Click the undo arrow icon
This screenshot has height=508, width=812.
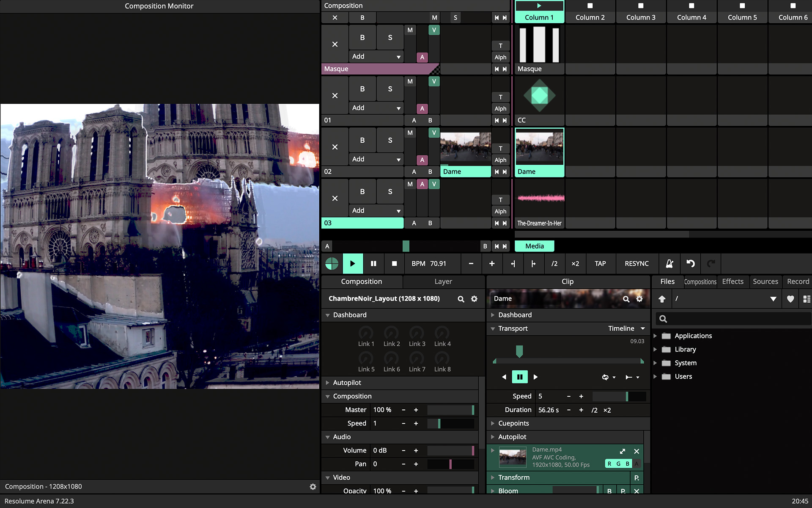click(x=690, y=263)
